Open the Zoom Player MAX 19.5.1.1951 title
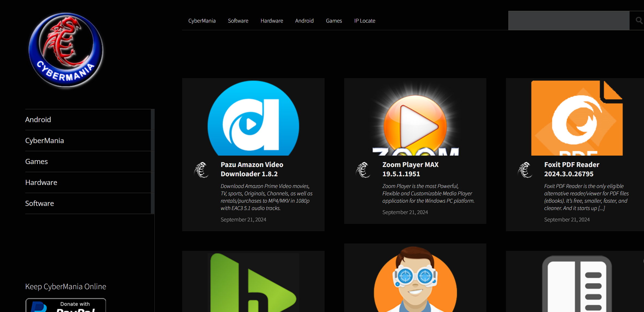The image size is (644, 312). [x=410, y=169]
